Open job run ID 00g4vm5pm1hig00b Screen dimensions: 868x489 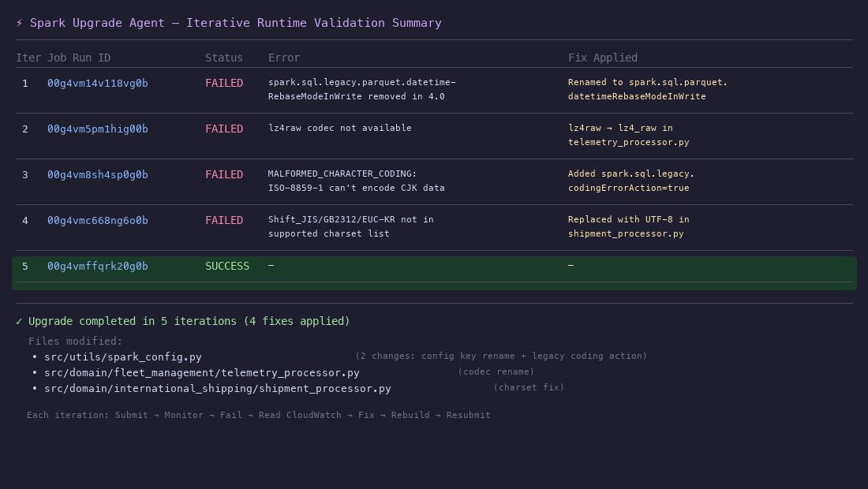97,129
